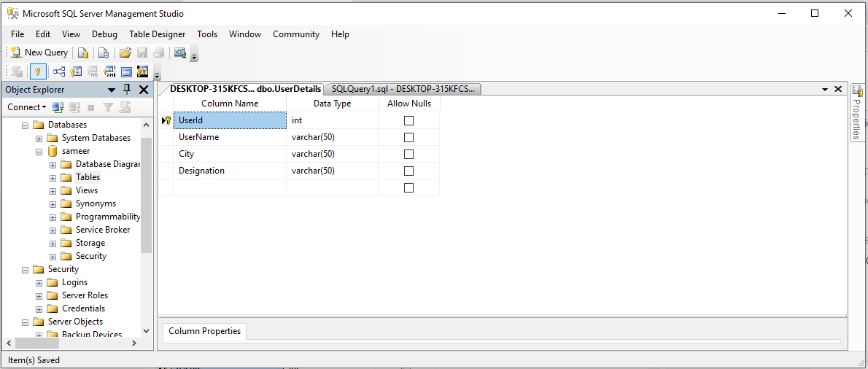The width and height of the screenshot is (868, 369).
Task: Select the dbo.UserDetails designer tab
Action: [245, 89]
